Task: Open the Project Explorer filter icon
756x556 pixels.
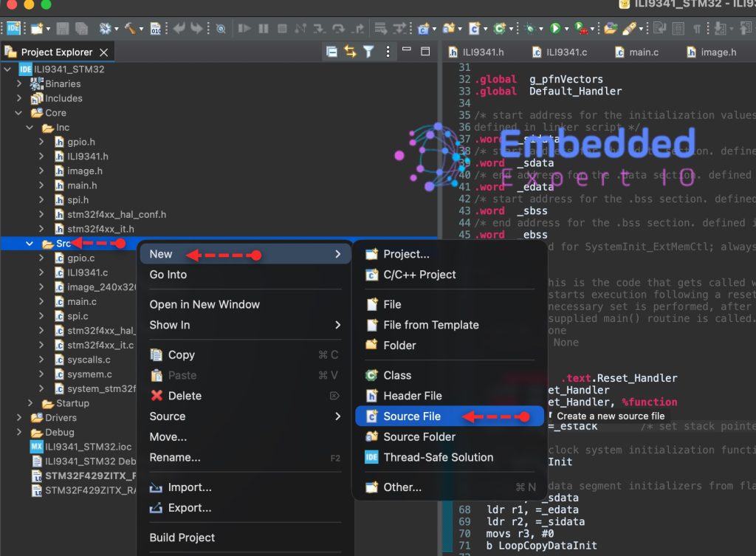Action: tap(368, 52)
